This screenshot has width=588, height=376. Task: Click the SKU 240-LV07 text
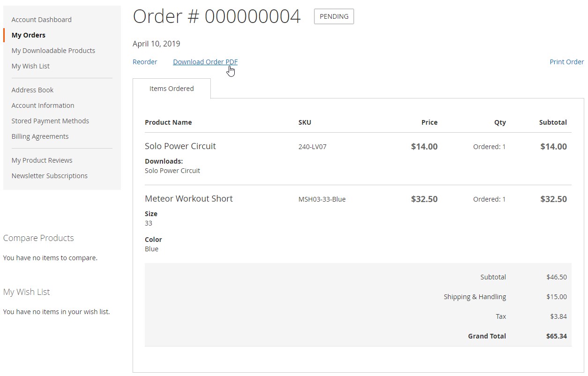313,147
